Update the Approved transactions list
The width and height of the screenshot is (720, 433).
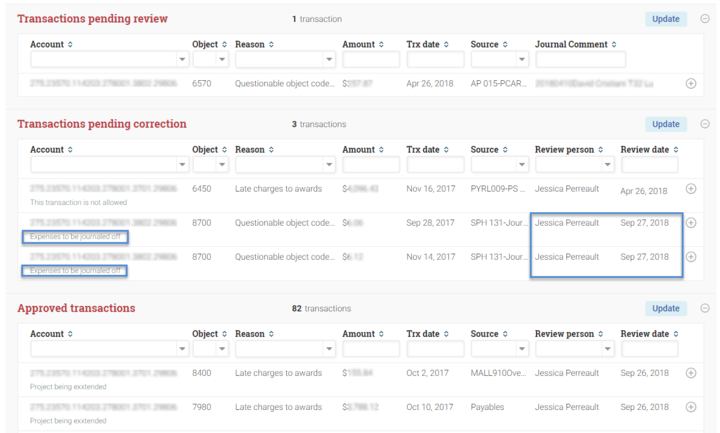[666, 308]
